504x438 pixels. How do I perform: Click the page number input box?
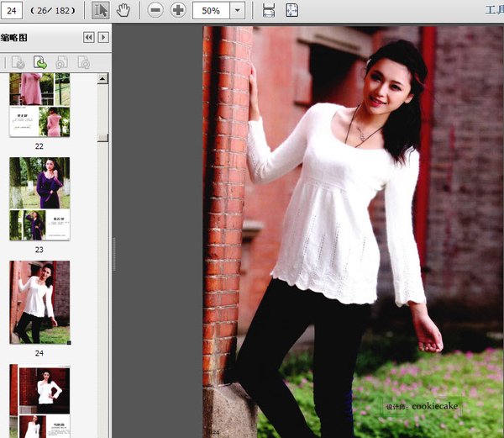[14, 10]
